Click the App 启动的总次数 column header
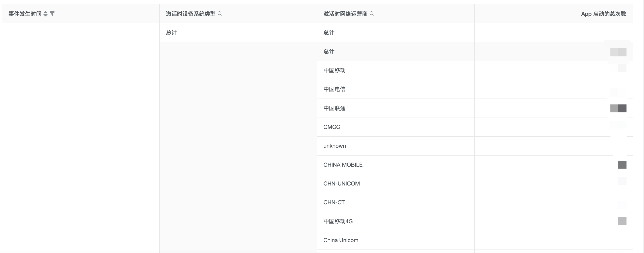 (603, 14)
